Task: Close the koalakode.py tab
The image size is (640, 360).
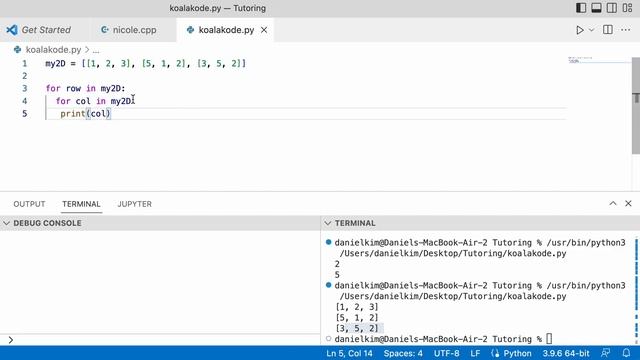Action: (264, 30)
